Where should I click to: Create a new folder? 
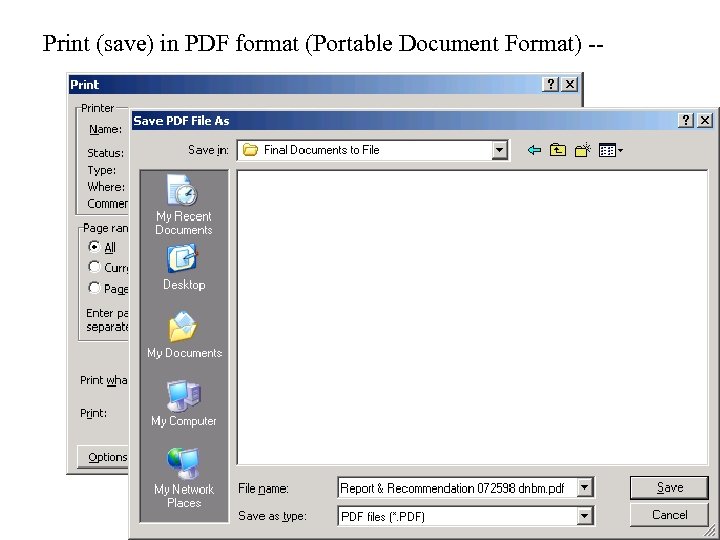click(582, 150)
